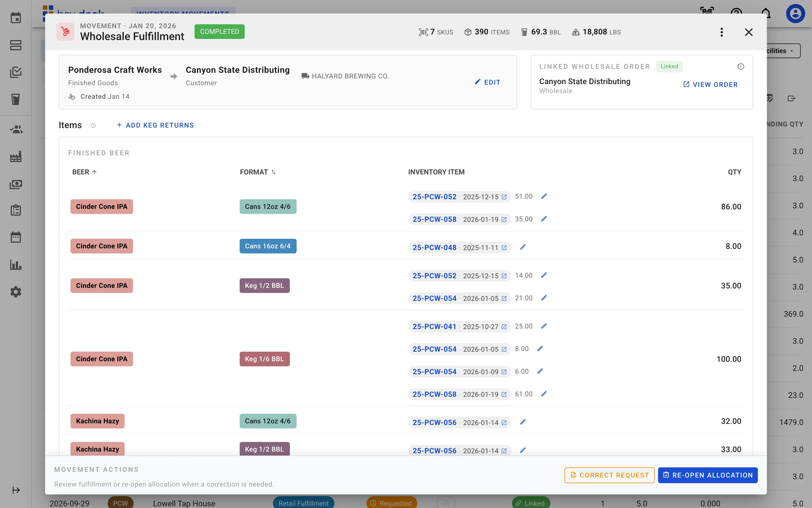
Task: Edit the 25-PCW-048 allocation pencil
Action: pyautogui.click(x=522, y=247)
